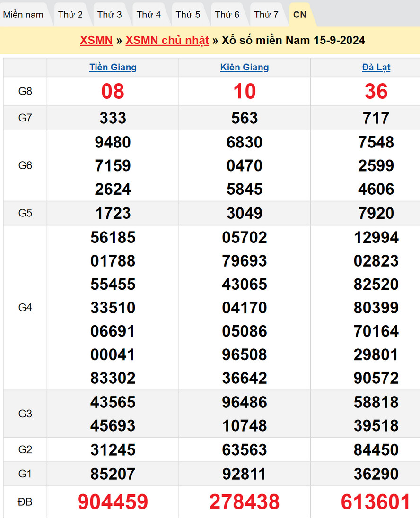The image size is (420, 518).
Task: Click the CN Sunday tab
Action: coord(300,15)
